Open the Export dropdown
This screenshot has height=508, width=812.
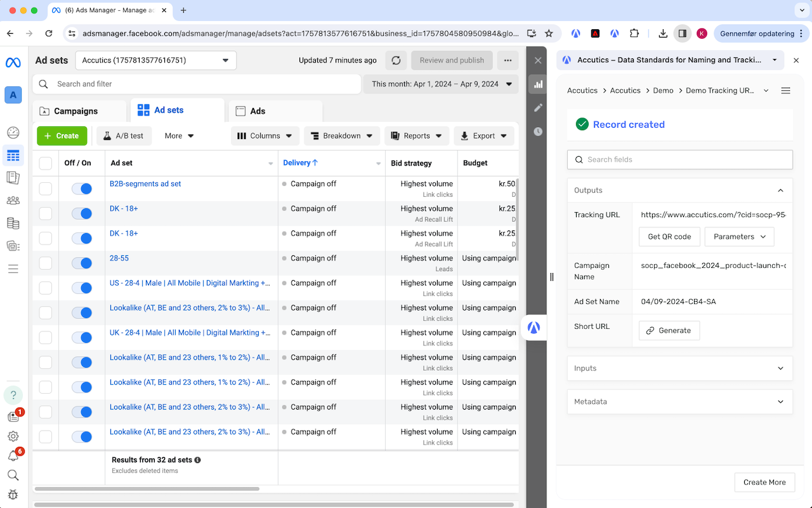tap(484, 136)
